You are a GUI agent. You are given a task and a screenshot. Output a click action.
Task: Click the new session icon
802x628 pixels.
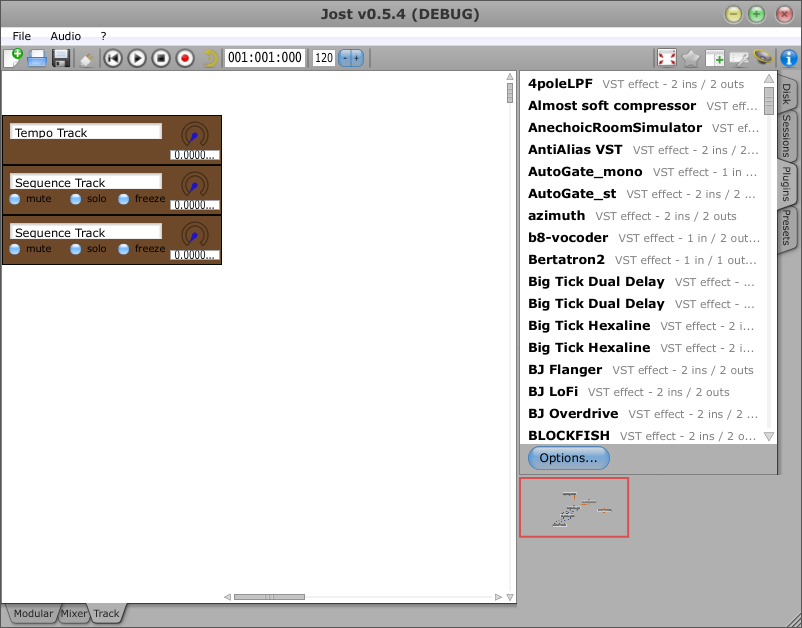pyautogui.click(x=13, y=58)
